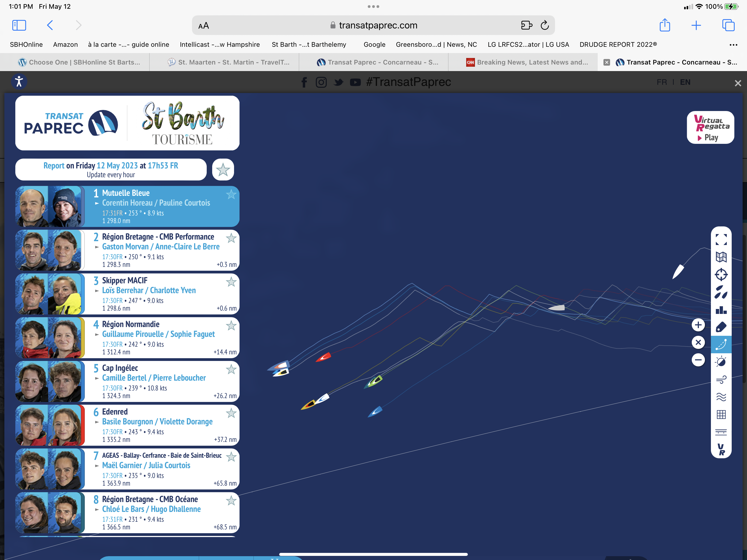Viewport: 747px width, 560px height.
Task: Reload the transatpaprec.com page
Action: click(544, 25)
